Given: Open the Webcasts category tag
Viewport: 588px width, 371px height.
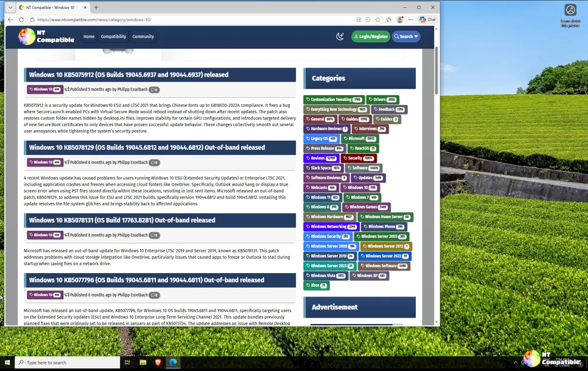Looking at the screenshot, I should click(x=321, y=188).
